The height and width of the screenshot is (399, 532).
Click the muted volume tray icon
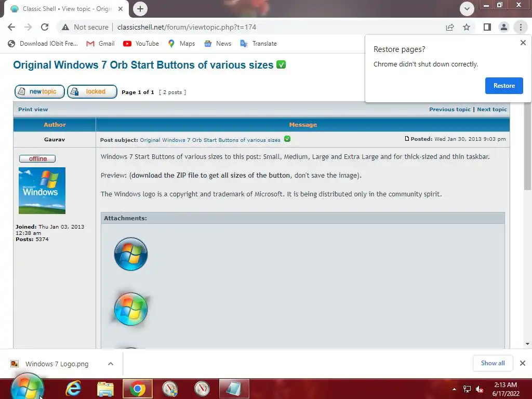click(480, 389)
